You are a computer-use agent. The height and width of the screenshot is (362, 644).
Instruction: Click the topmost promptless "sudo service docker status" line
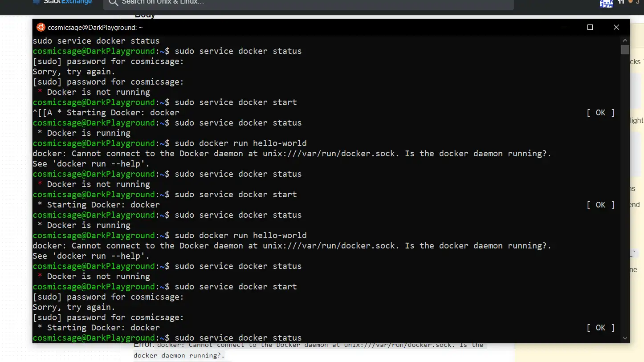pos(96,41)
